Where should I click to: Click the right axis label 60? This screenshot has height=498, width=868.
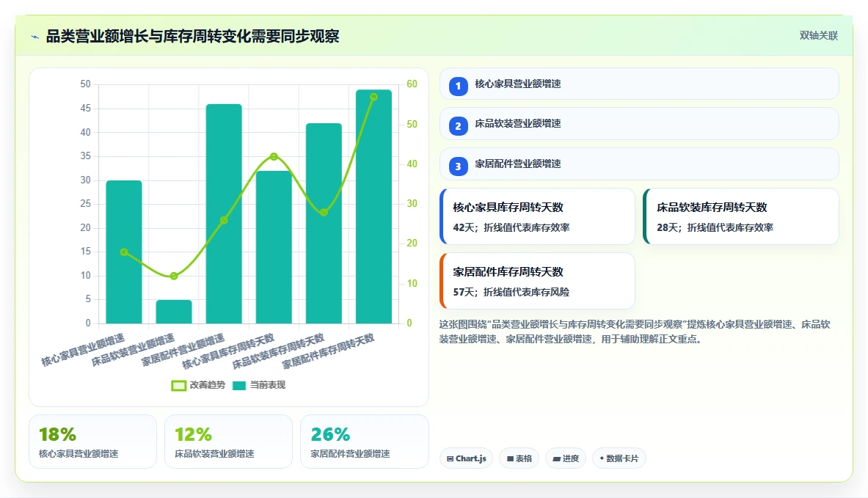tap(412, 84)
